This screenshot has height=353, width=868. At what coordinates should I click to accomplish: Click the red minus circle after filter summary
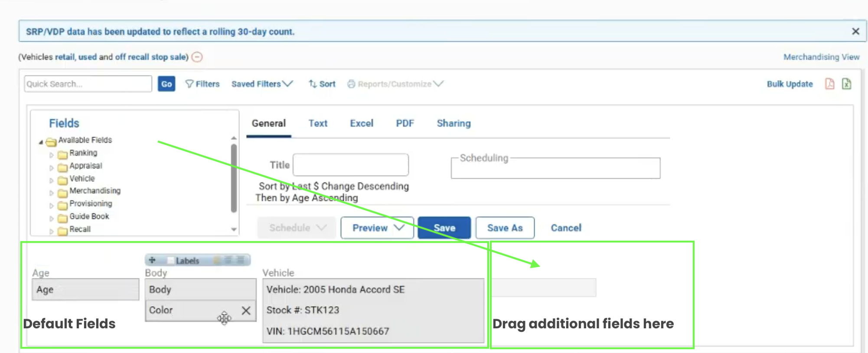tap(197, 57)
